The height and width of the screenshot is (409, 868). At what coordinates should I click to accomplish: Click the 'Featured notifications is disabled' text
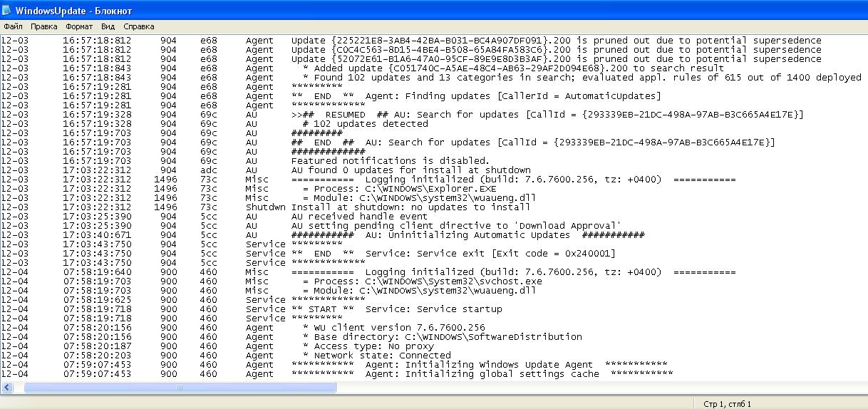click(x=390, y=161)
